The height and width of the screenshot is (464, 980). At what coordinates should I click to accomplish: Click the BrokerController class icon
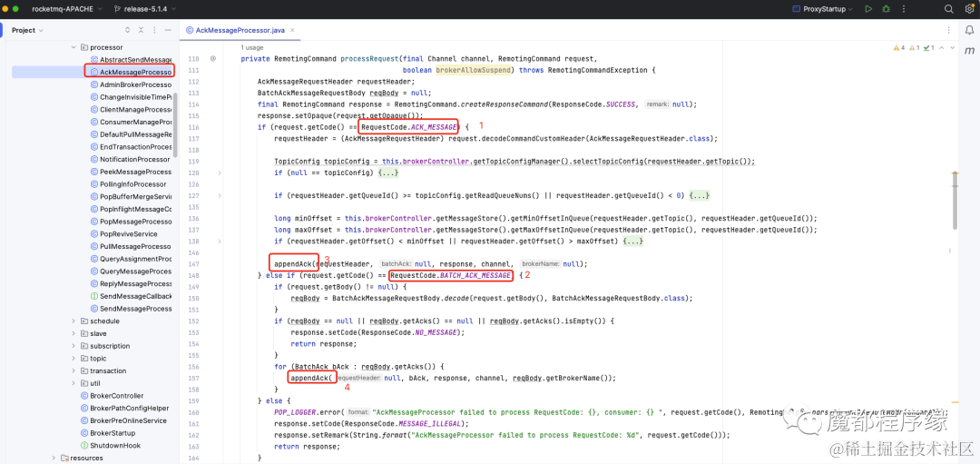[x=85, y=395]
